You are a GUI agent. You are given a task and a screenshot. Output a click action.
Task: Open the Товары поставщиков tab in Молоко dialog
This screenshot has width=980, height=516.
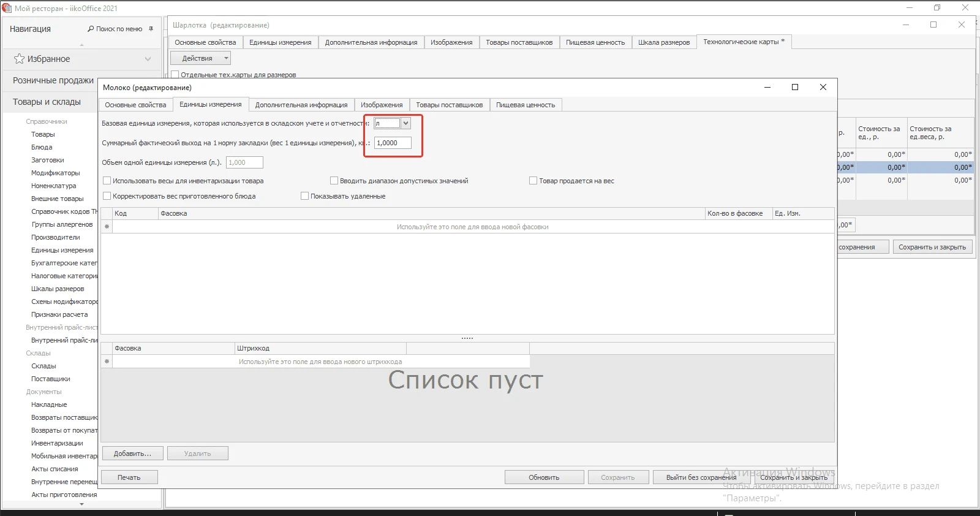click(449, 105)
